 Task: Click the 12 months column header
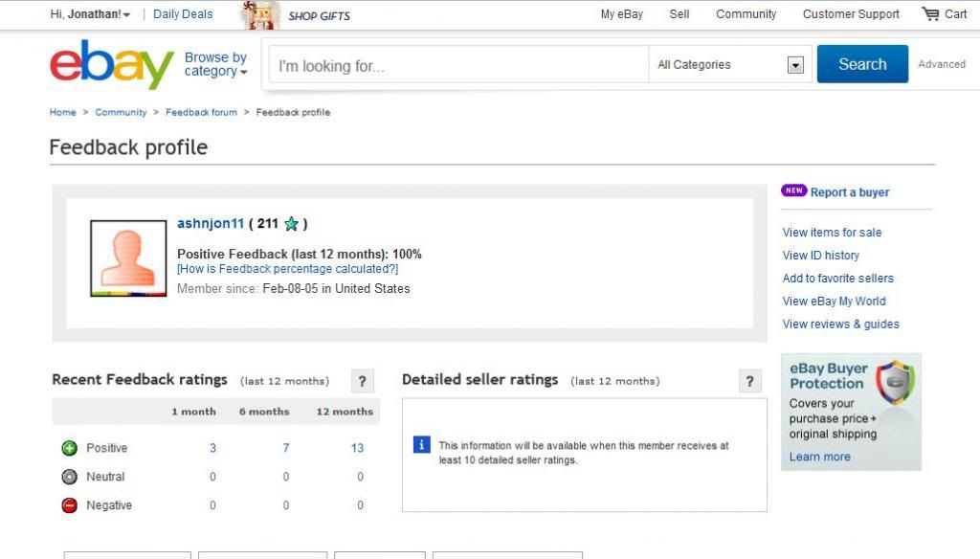coord(345,412)
